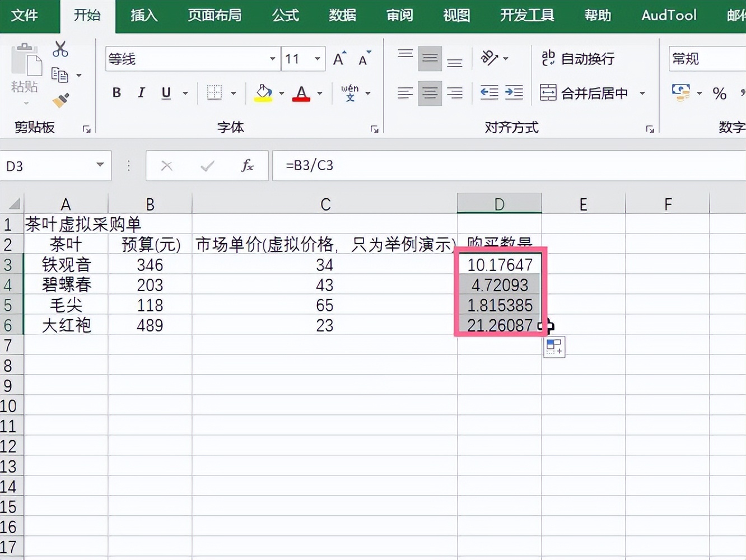Switch to the 公式 ribbon tab
Image resolution: width=746 pixels, height=560 pixels.
(x=285, y=16)
